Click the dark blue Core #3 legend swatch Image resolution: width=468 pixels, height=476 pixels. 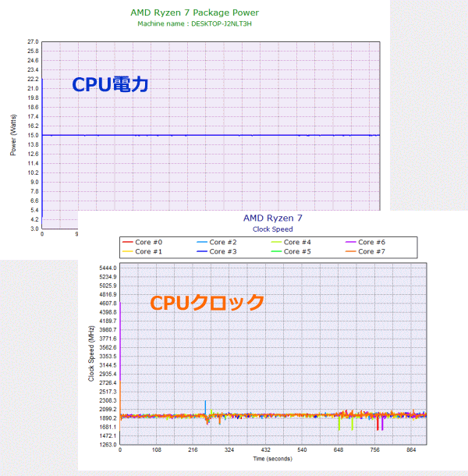(202, 251)
